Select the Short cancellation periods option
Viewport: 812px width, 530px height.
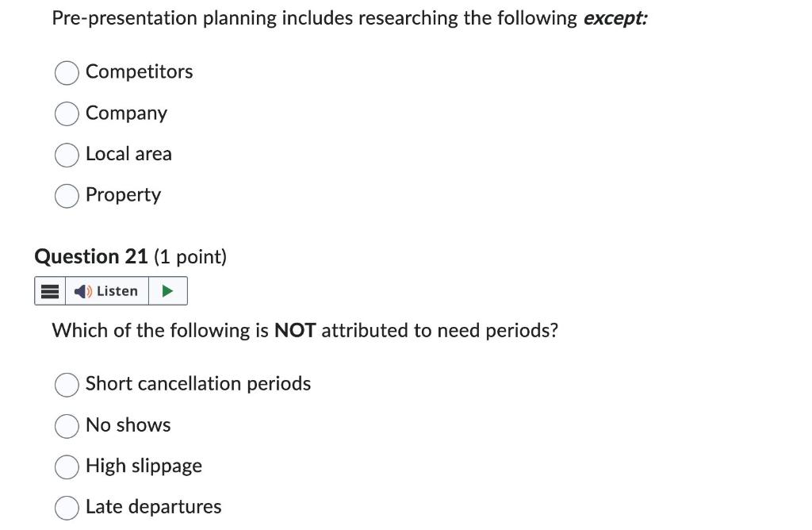point(67,385)
